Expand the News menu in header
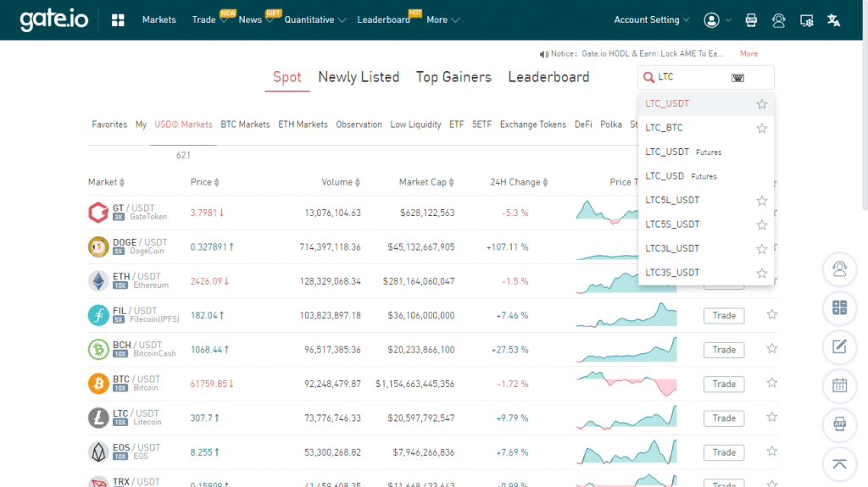Screen dimensions: 868x487 click(256, 20)
